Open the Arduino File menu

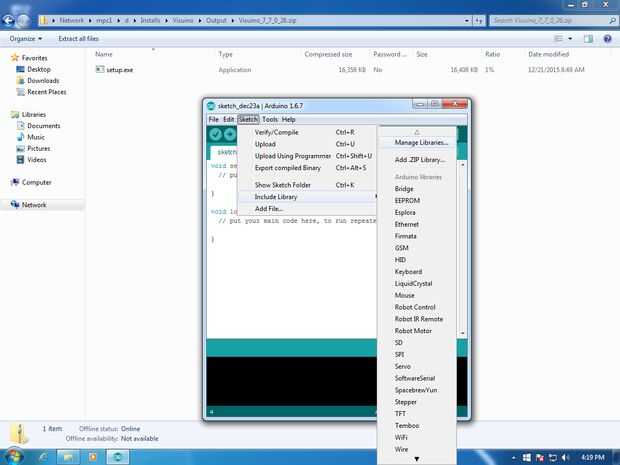pos(214,119)
